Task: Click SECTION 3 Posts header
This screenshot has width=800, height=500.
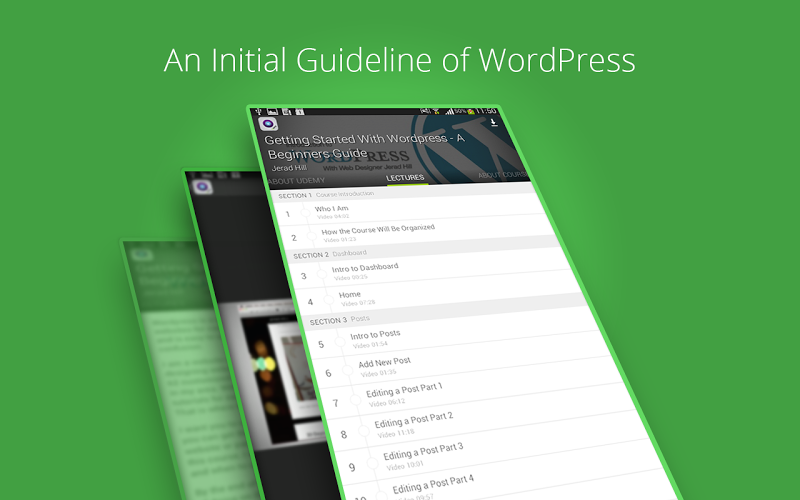Action: click(340, 319)
